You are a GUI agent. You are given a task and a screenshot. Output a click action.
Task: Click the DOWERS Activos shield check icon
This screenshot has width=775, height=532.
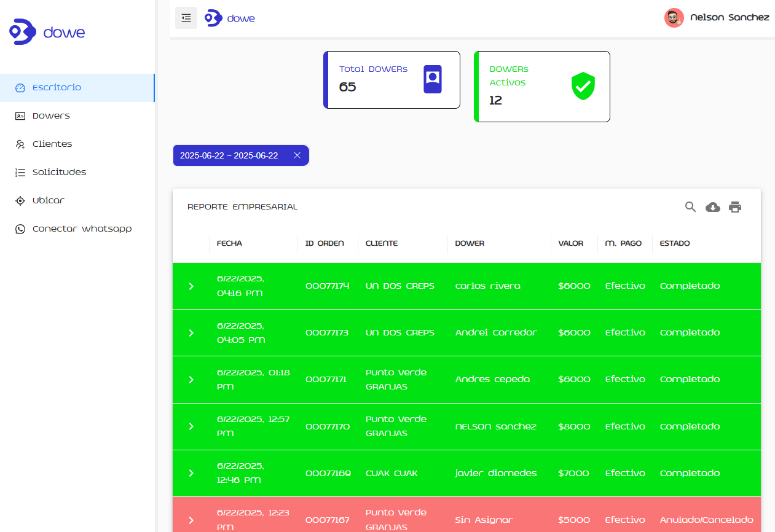tap(583, 86)
